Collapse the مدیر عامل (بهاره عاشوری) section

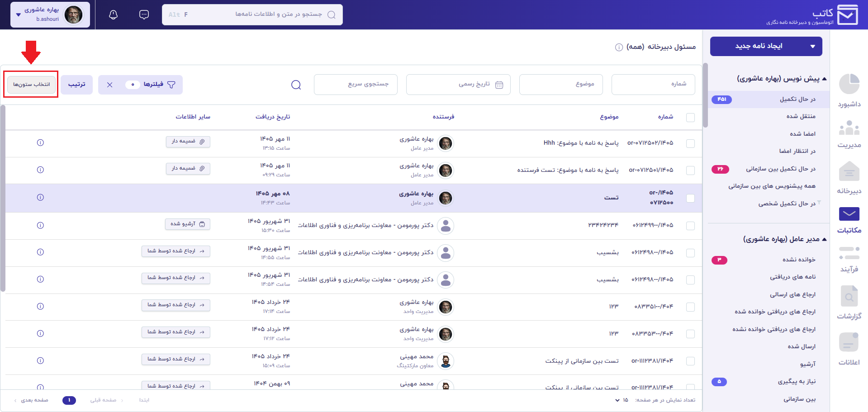[824, 239]
